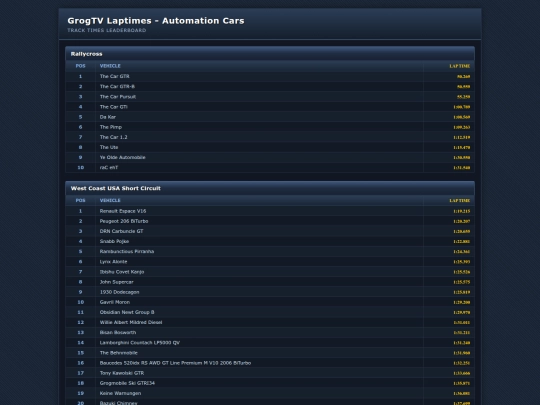Screen dimensions: 540x405
Task: Click lap time for Ye Olde Automobile
Action: (x=462, y=157)
